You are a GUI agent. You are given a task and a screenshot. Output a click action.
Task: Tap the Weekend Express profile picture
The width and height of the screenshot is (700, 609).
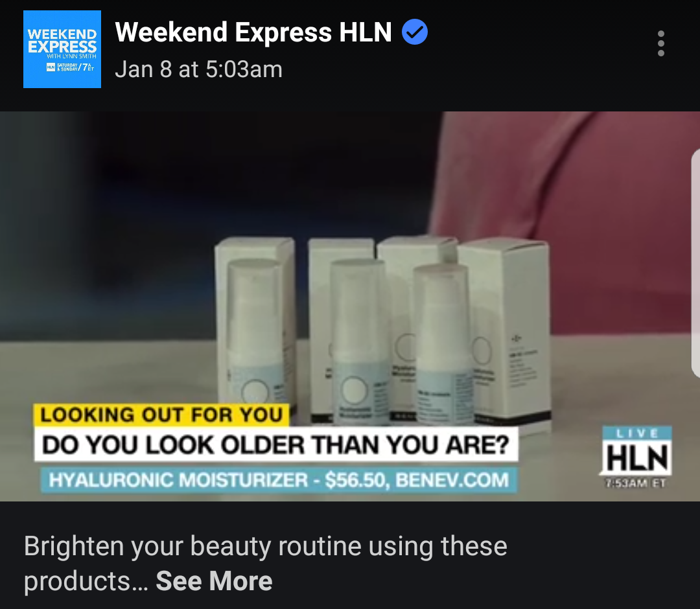tap(62, 49)
